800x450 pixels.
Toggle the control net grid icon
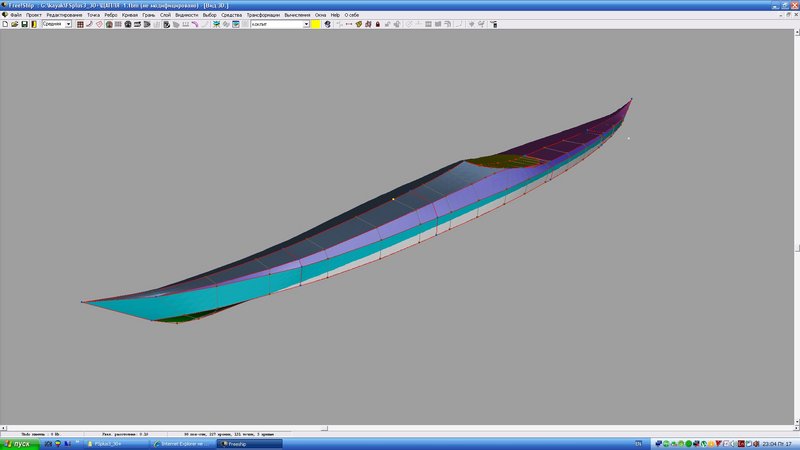(80, 24)
